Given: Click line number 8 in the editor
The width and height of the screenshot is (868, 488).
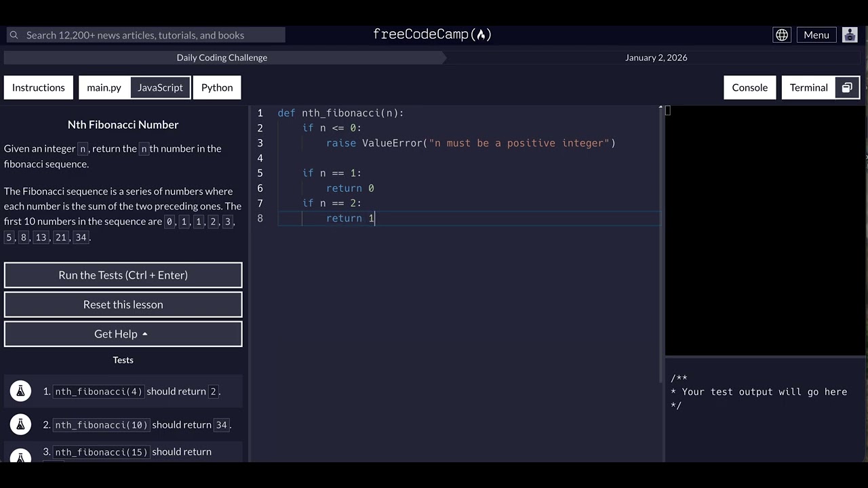Looking at the screenshot, I should coord(260,218).
